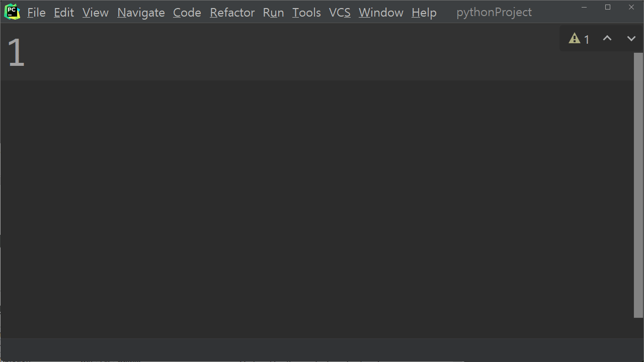Image resolution: width=644 pixels, height=362 pixels.
Task: Open the Code menu
Action: click(187, 13)
